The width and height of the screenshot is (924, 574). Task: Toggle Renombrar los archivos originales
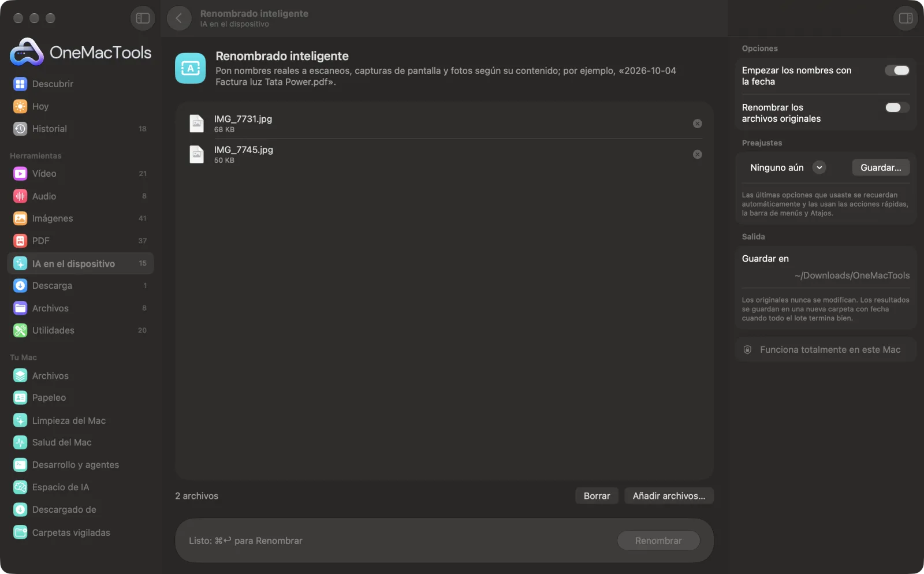897,108
